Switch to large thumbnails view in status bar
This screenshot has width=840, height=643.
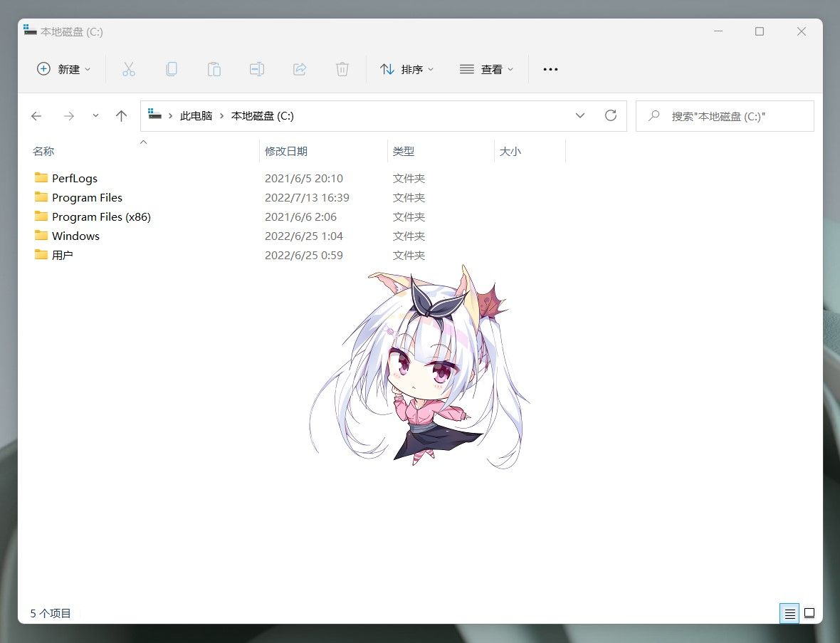coord(809,614)
